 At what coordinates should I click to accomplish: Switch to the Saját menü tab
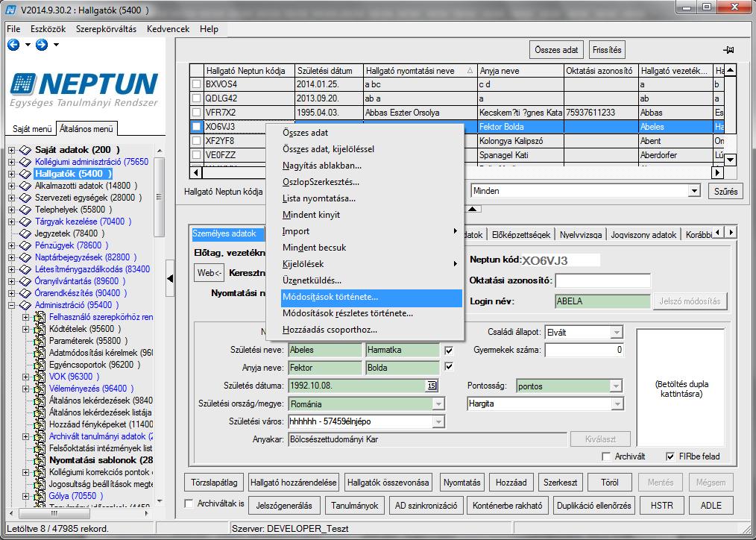[31, 129]
